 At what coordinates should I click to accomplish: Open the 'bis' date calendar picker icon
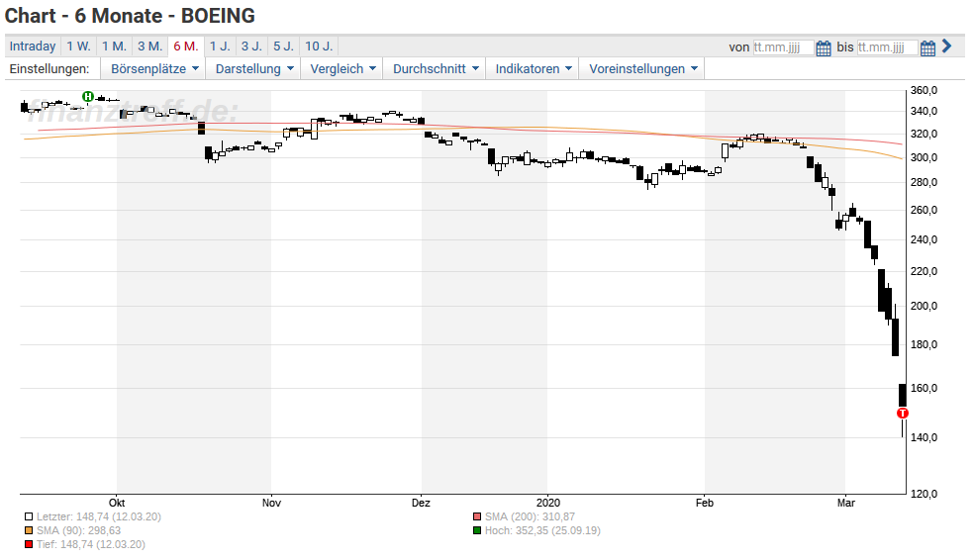coord(927,47)
